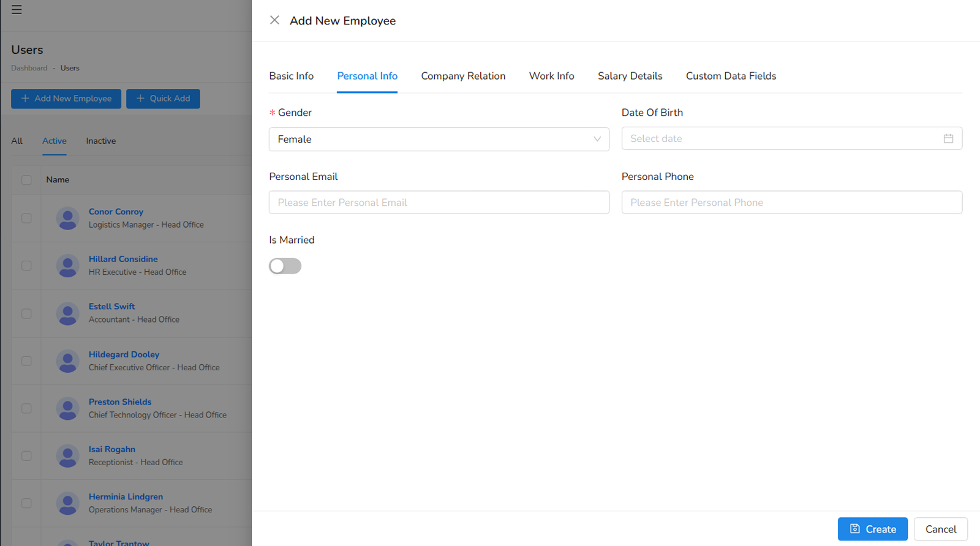Click the Name column header
This screenshot has width=980, height=546.
coord(58,180)
